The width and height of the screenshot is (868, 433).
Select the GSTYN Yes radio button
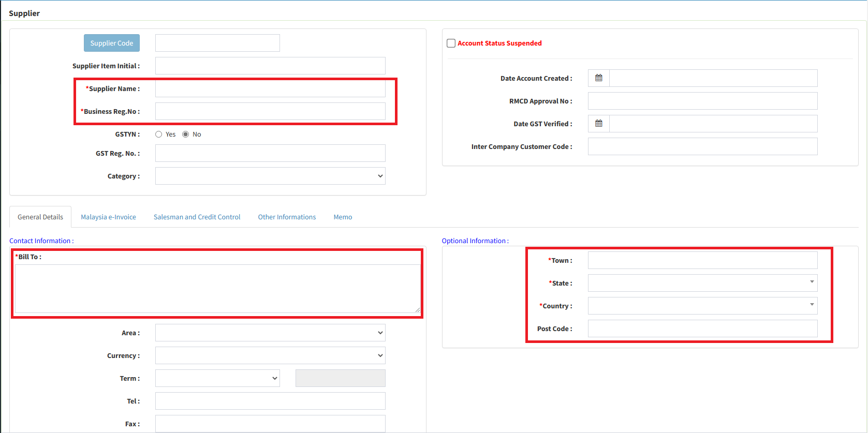tap(159, 135)
